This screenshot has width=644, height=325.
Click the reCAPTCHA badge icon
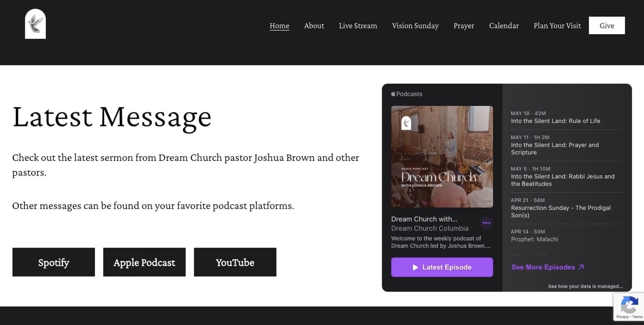pos(629,305)
